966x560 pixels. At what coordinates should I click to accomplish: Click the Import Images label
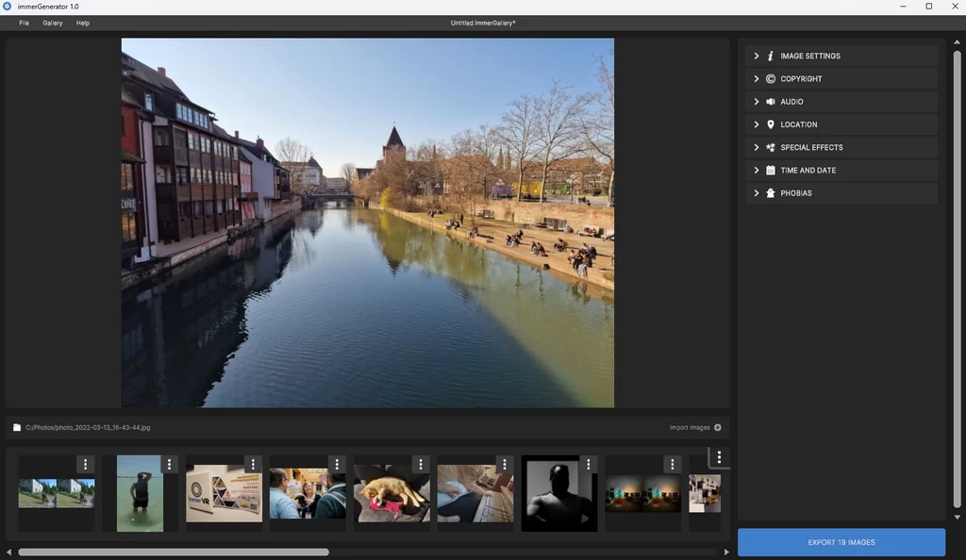click(690, 427)
